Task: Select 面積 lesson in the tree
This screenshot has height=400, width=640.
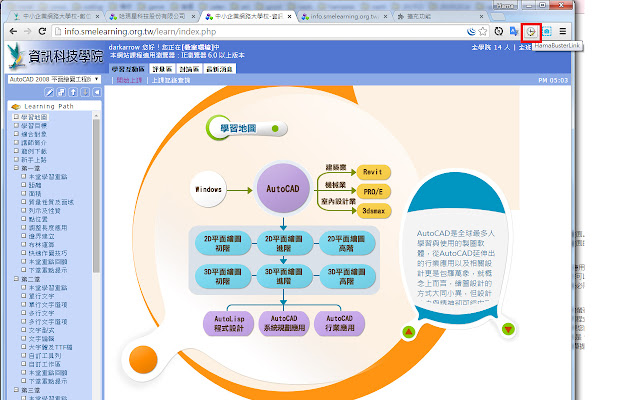Action: pyautogui.click(x=35, y=193)
